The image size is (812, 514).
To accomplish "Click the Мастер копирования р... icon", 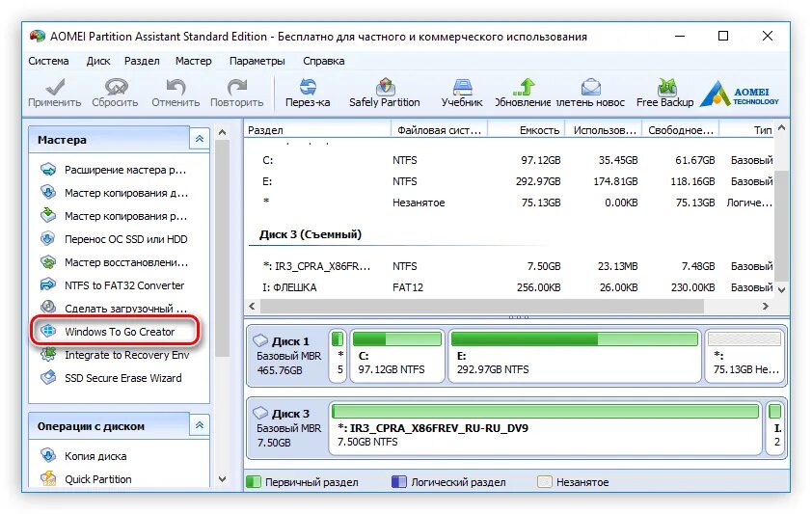I will (48, 215).
